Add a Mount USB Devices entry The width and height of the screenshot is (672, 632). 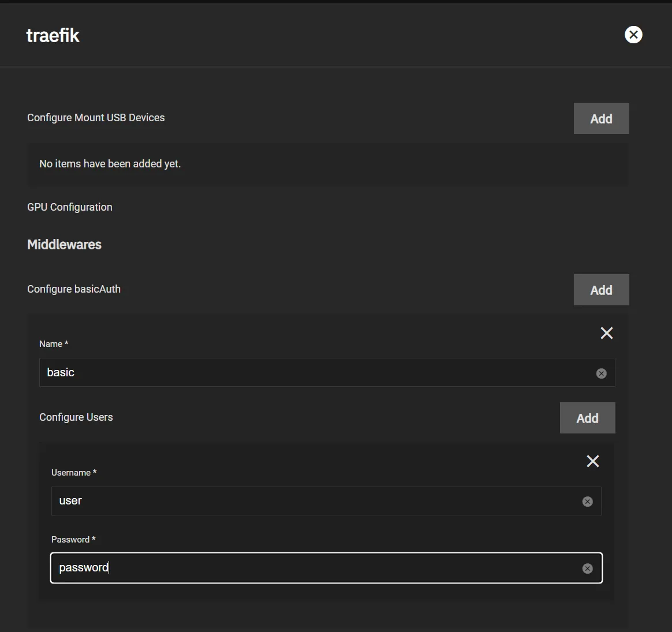pyautogui.click(x=601, y=118)
